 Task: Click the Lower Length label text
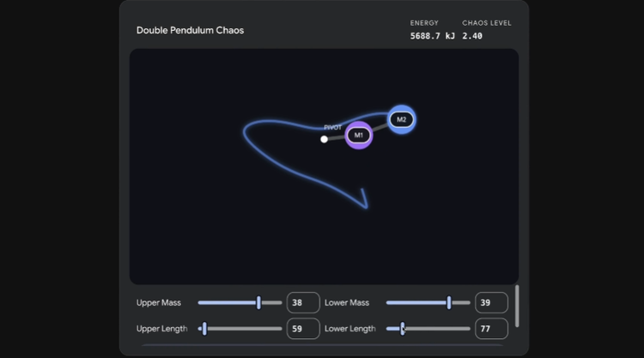[x=349, y=329]
